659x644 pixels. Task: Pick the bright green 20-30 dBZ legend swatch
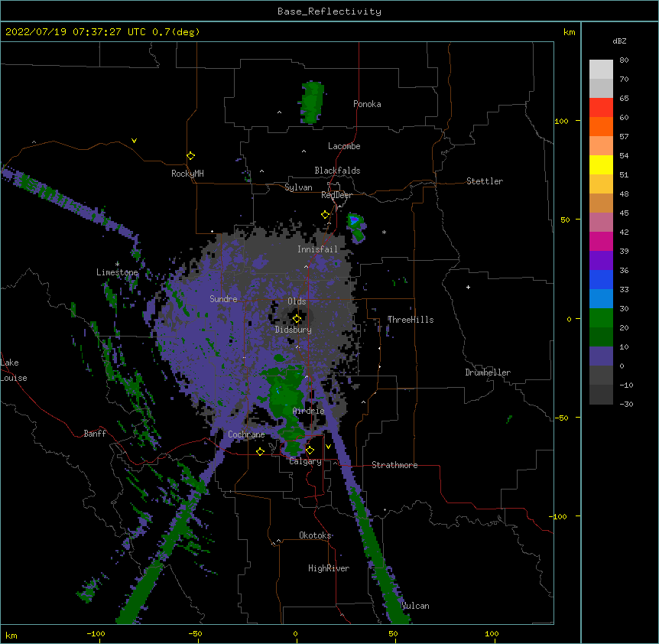pos(601,318)
